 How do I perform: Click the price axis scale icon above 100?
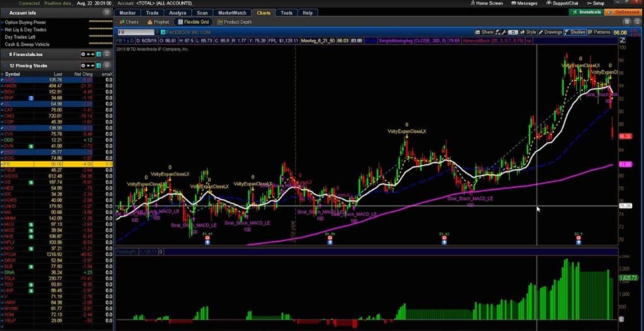click(623, 40)
